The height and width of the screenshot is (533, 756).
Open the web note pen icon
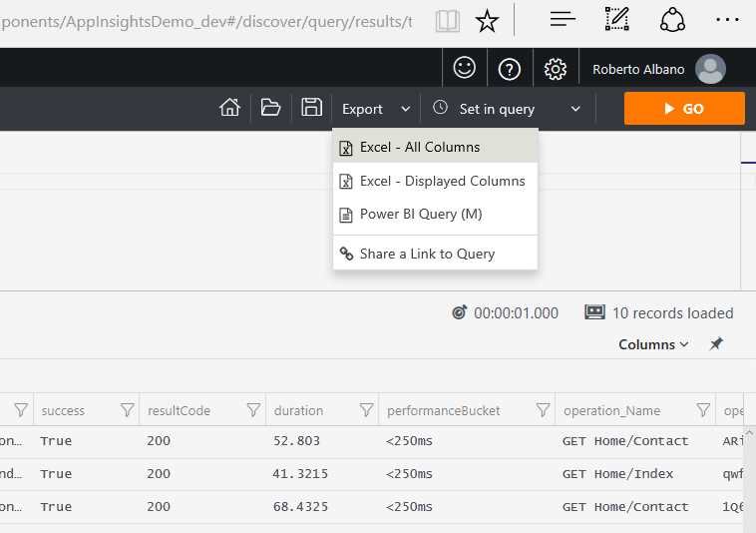pos(617,19)
